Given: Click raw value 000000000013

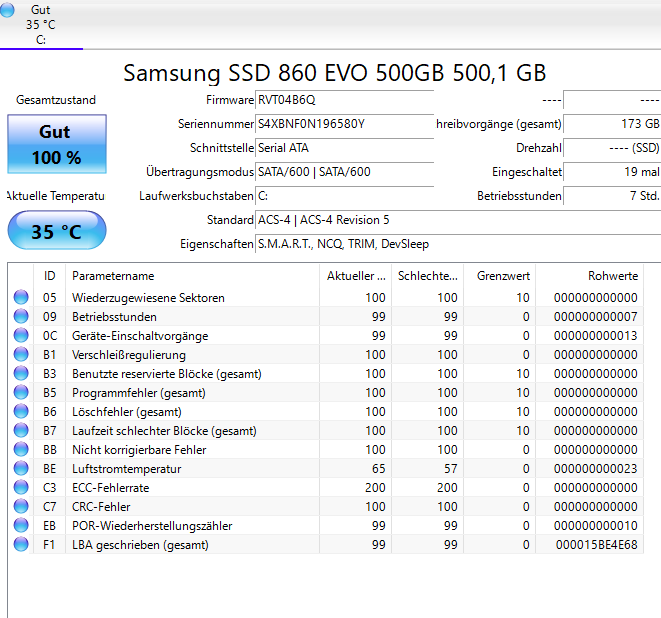Looking at the screenshot, I should click(x=596, y=336).
